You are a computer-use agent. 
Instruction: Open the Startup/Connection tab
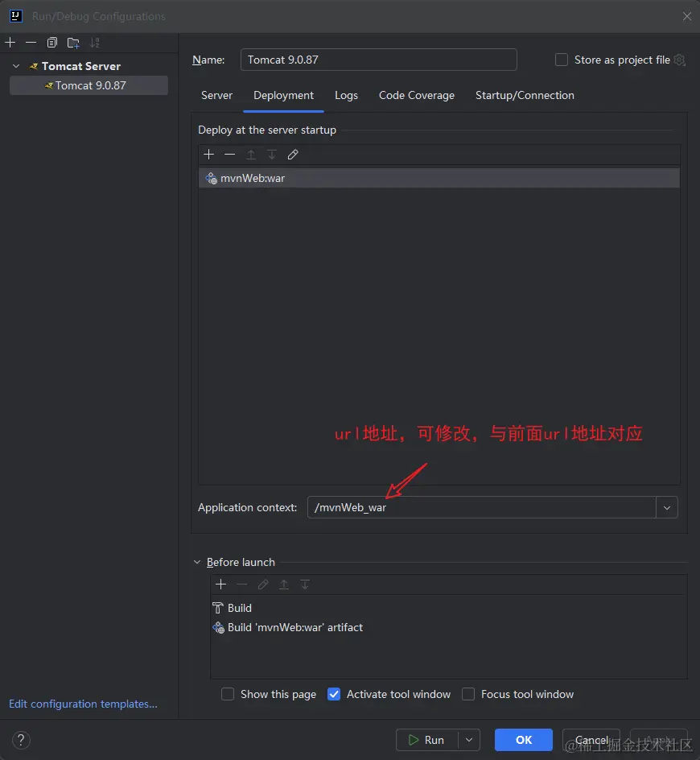[525, 96]
